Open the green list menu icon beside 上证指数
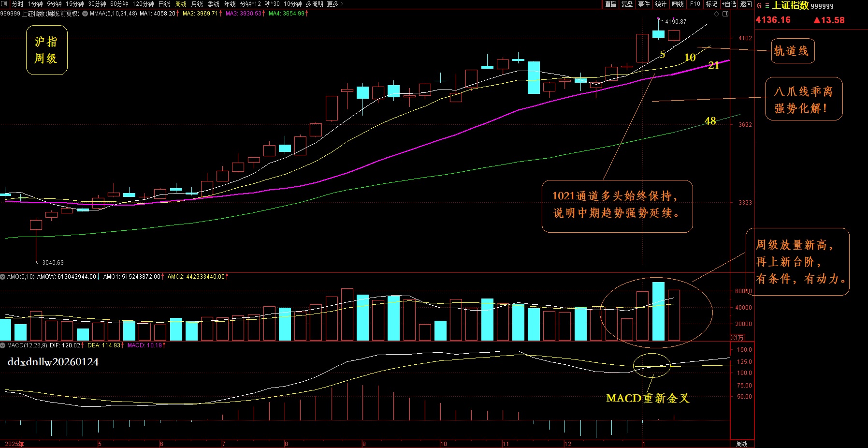 click(767, 6)
